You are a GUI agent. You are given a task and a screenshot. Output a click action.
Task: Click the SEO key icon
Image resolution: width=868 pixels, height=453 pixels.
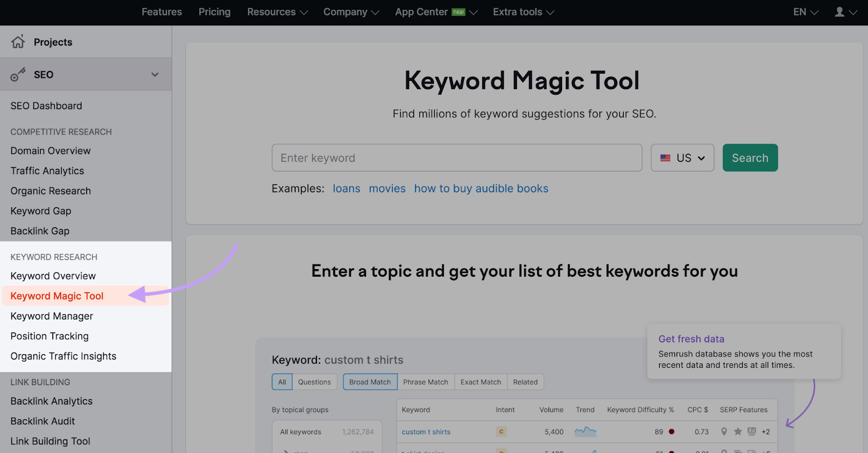click(x=18, y=75)
